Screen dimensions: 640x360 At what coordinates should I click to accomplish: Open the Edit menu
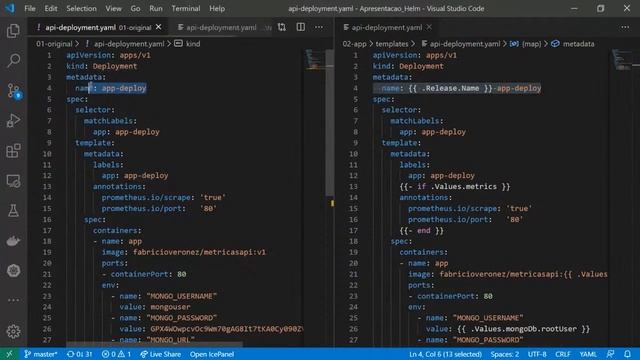point(51,8)
